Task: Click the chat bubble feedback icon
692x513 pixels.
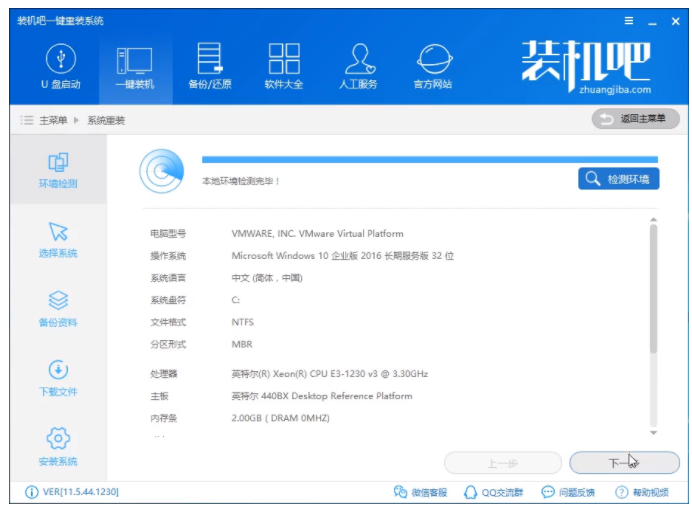Action: point(548,492)
